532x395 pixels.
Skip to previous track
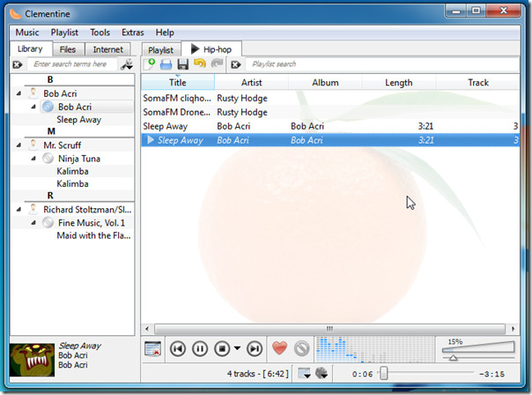click(x=178, y=349)
